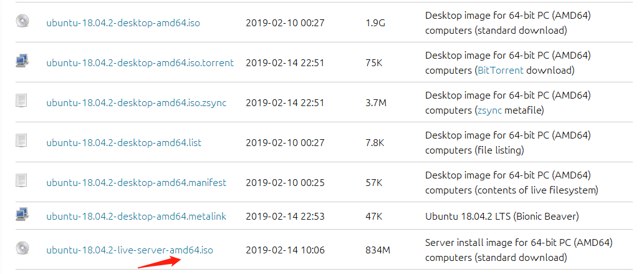
Task: Select the date 2019-02-14 22:51 of the zsync file
Action: [285, 103]
